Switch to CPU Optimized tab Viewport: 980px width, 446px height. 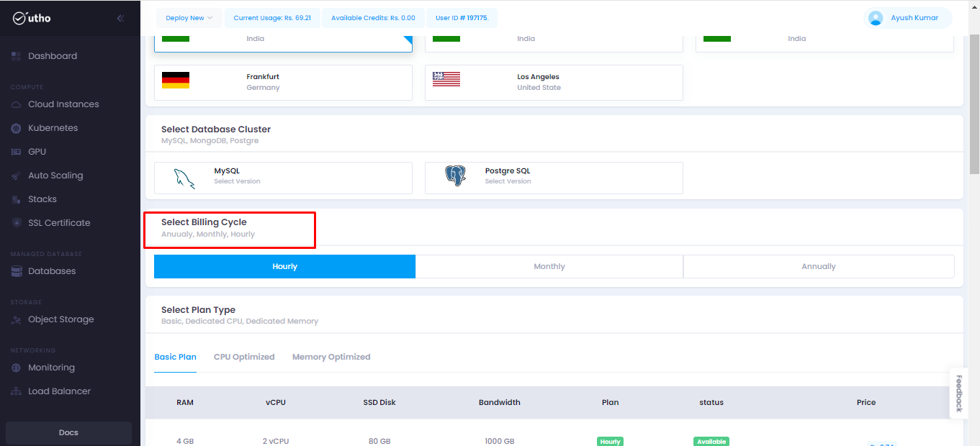pyautogui.click(x=244, y=357)
